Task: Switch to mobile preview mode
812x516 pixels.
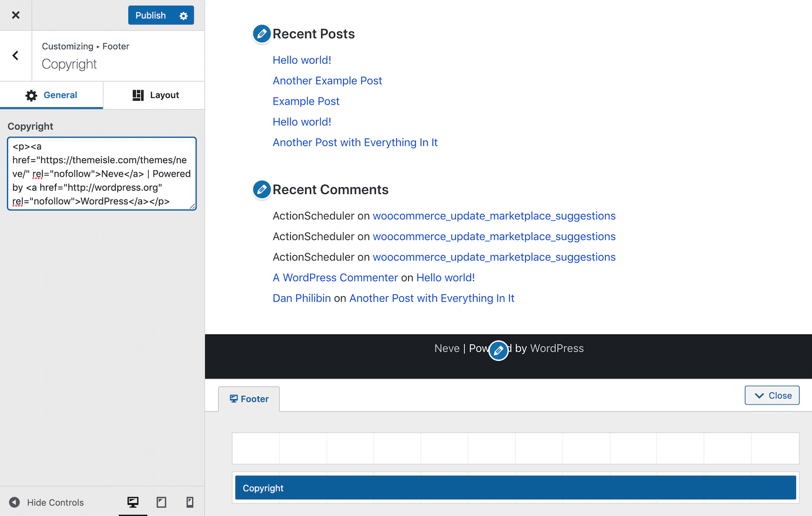Action: point(189,502)
